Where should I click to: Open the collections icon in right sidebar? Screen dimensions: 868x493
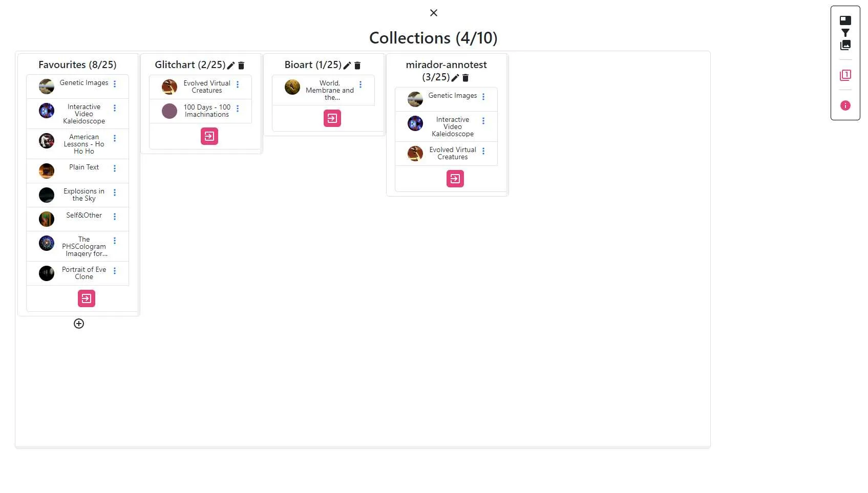click(x=845, y=75)
